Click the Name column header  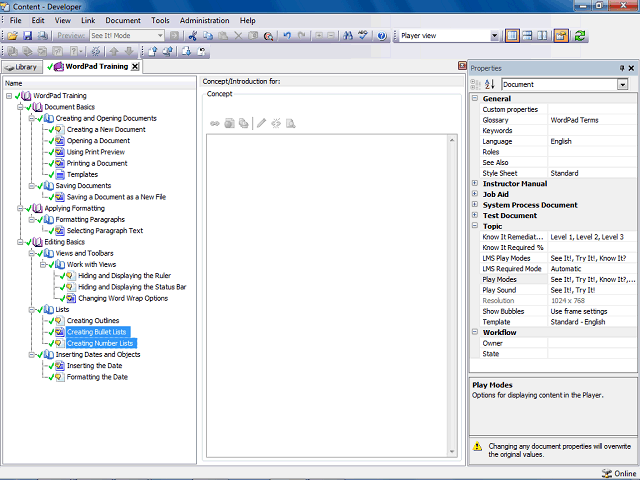[100, 83]
